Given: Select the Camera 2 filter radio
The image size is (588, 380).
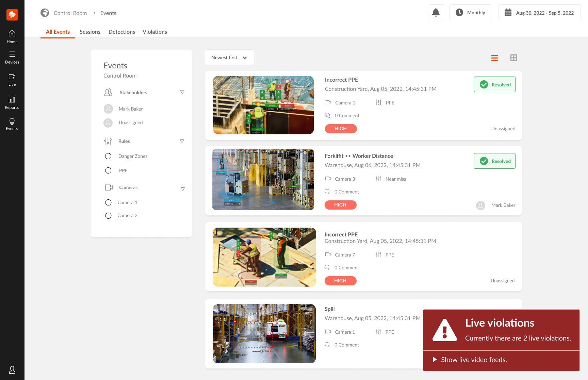Looking at the screenshot, I should point(108,216).
